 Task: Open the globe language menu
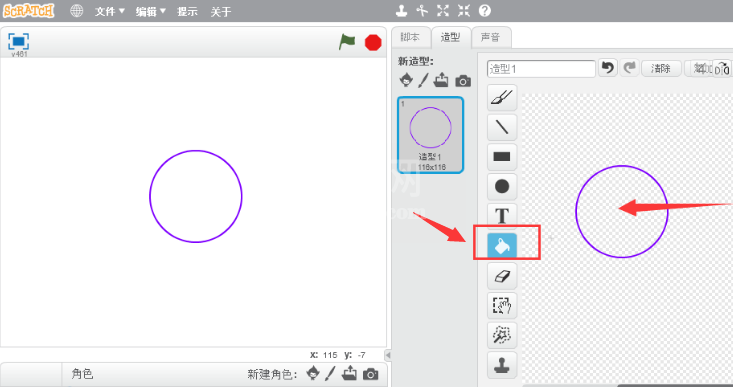point(77,11)
